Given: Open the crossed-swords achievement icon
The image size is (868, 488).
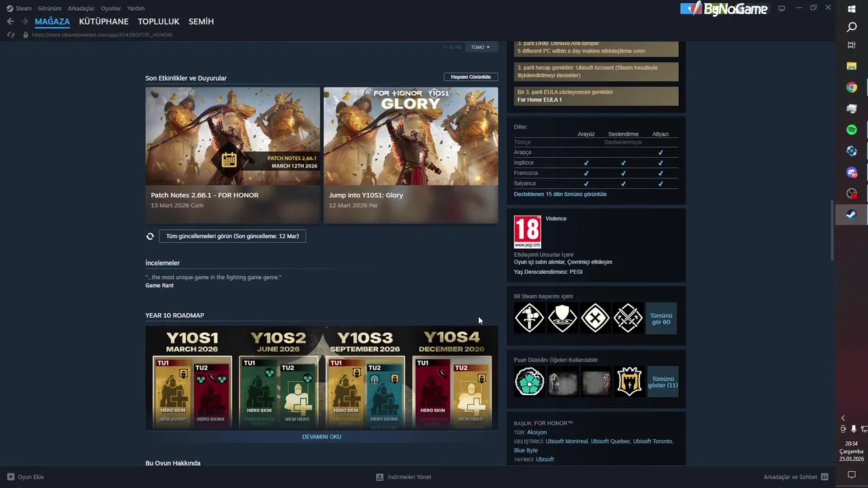Looking at the screenshot, I should (627, 318).
